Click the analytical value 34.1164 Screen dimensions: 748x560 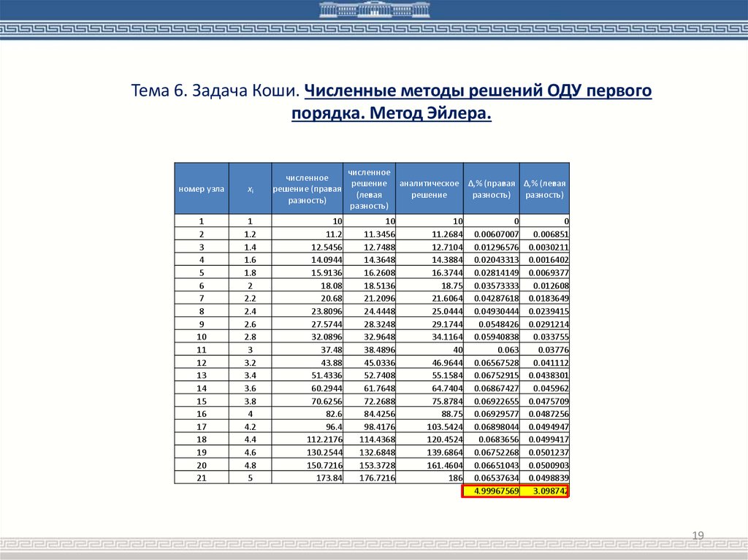[x=430, y=337]
